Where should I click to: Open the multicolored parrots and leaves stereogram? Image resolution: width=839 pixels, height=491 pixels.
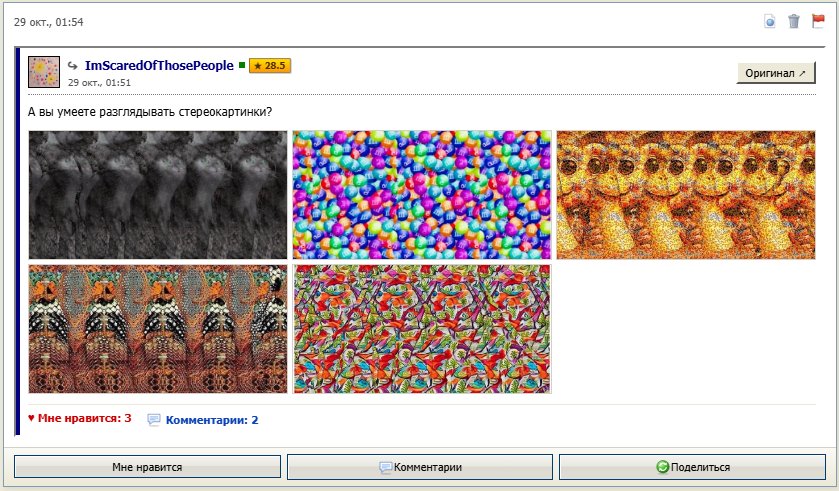coord(422,329)
